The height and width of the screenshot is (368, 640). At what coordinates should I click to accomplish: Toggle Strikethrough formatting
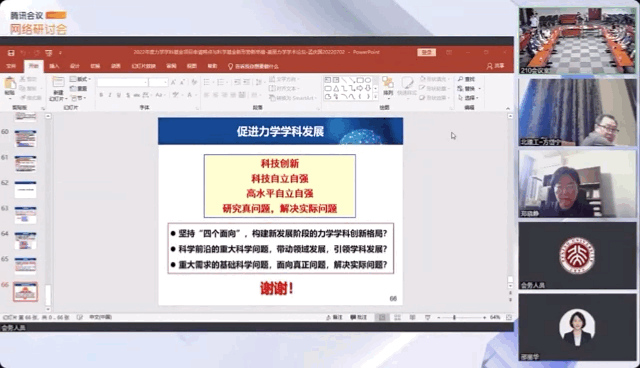(x=137, y=95)
